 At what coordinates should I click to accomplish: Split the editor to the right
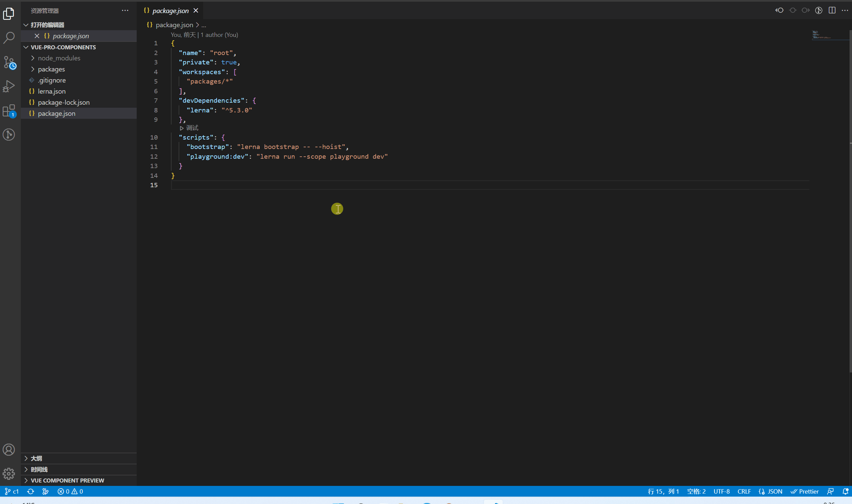point(832,10)
